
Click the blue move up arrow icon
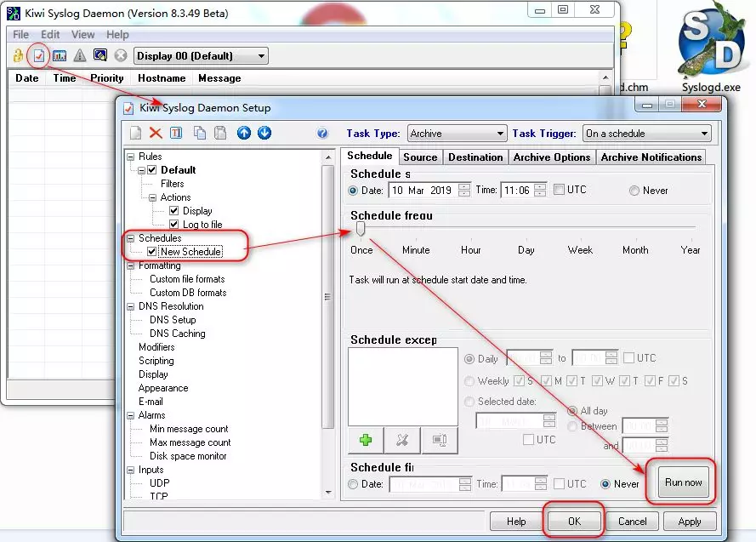244,133
